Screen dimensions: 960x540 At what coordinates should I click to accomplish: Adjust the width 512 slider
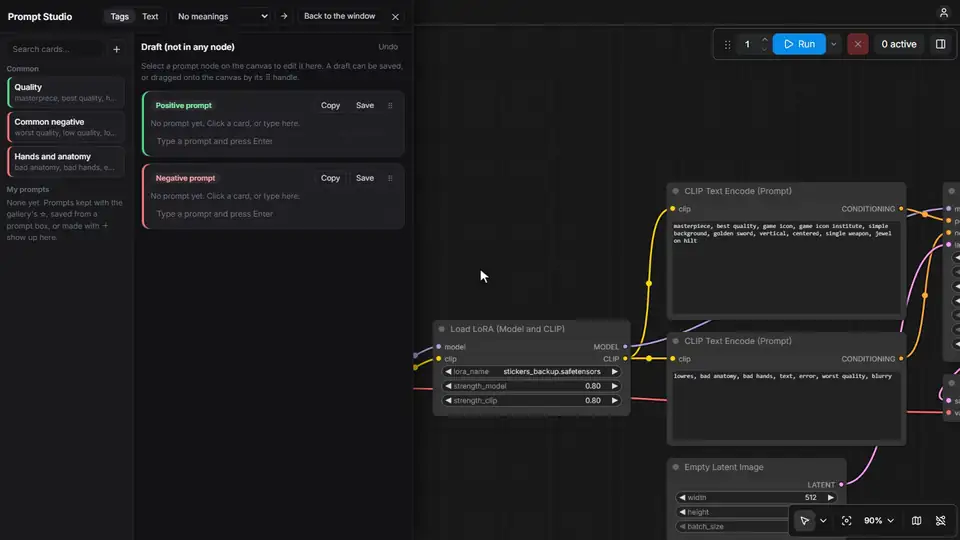click(756, 498)
